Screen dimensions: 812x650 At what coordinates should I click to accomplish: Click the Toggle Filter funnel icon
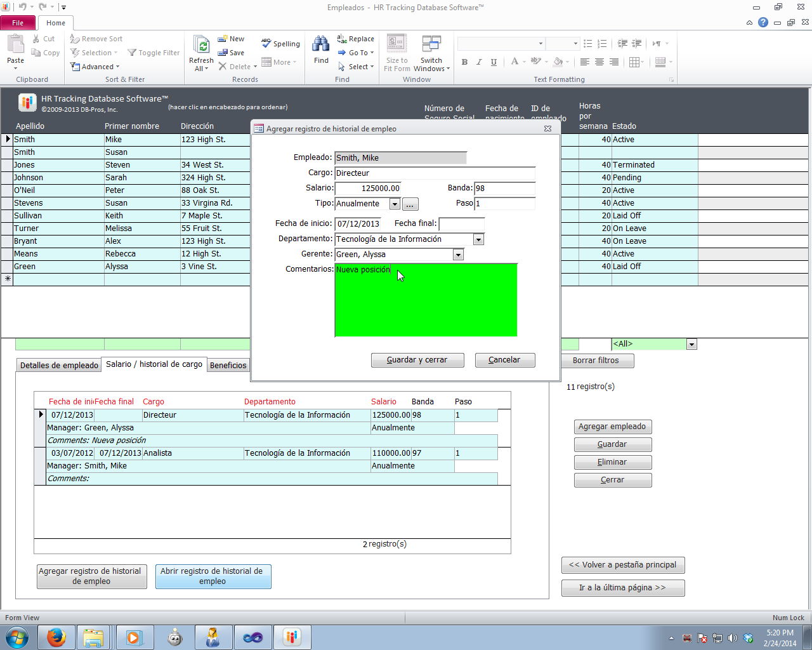point(132,53)
